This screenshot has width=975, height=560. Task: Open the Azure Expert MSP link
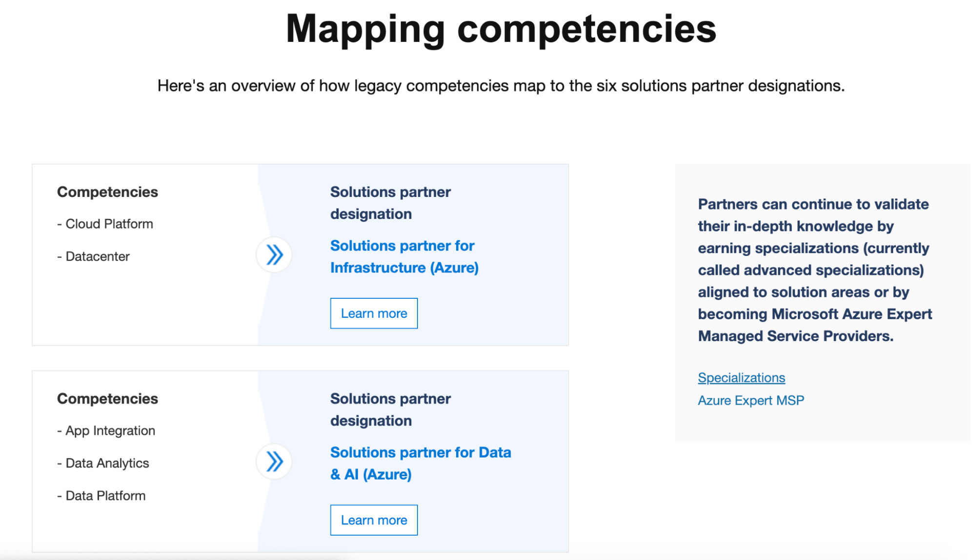[751, 400]
